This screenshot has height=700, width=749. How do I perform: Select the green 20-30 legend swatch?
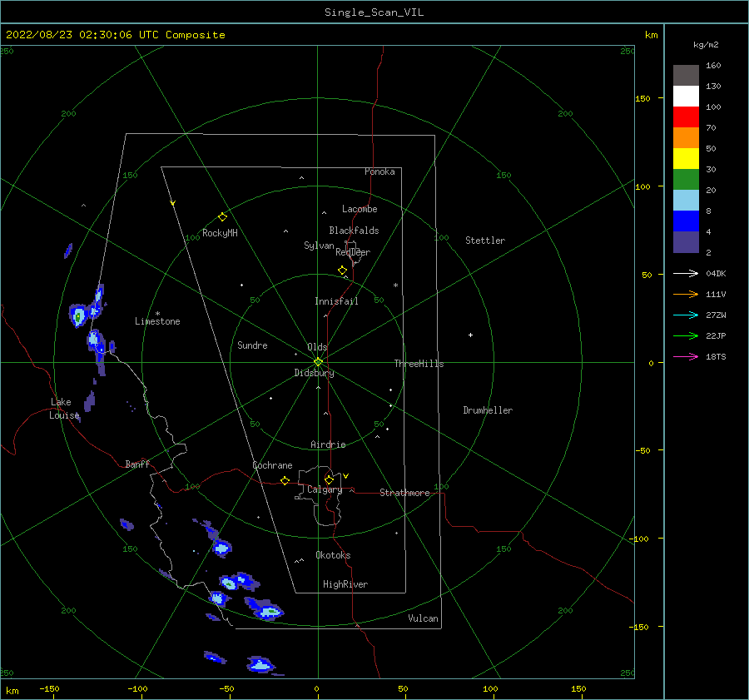click(x=686, y=180)
